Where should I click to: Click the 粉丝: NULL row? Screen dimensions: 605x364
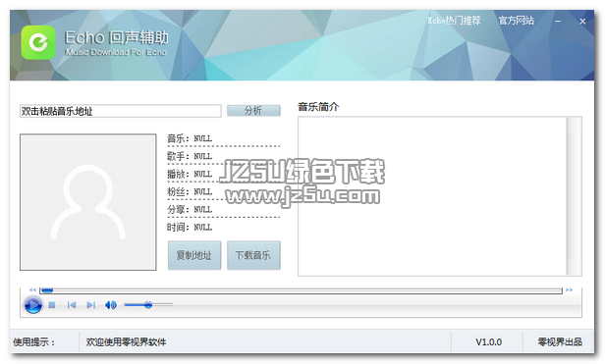click(190, 191)
